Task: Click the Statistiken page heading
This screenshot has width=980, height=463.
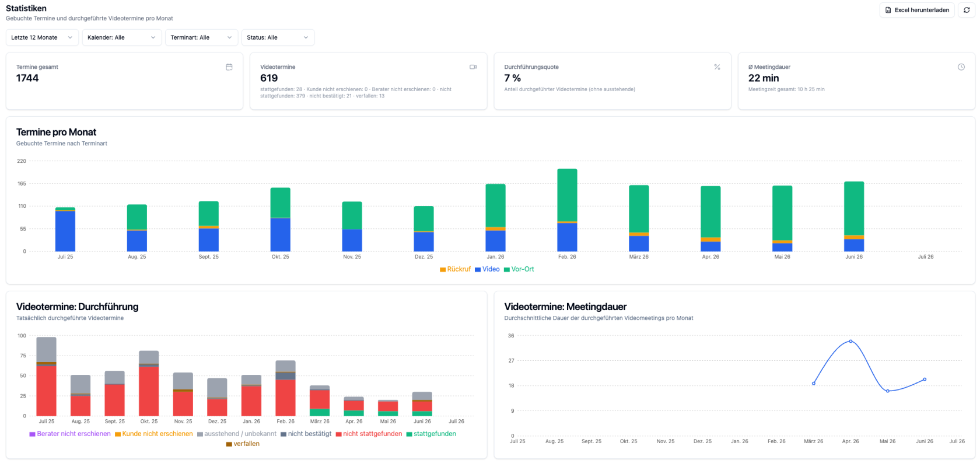Action: 26,8
